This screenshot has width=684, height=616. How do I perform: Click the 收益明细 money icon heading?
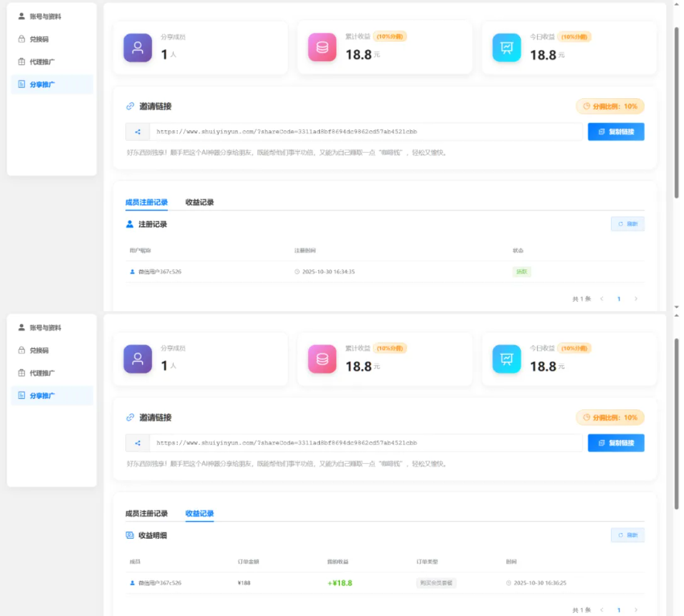(130, 536)
